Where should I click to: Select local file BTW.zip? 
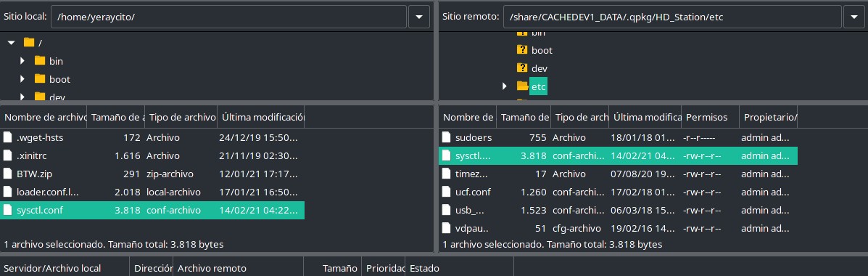point(152,174)
